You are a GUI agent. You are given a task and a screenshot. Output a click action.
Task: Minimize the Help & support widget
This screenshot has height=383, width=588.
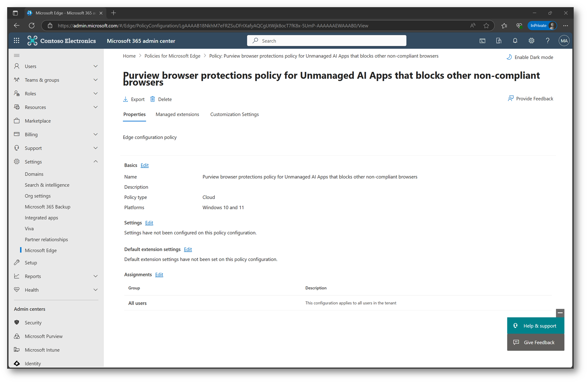click(560, 313)
